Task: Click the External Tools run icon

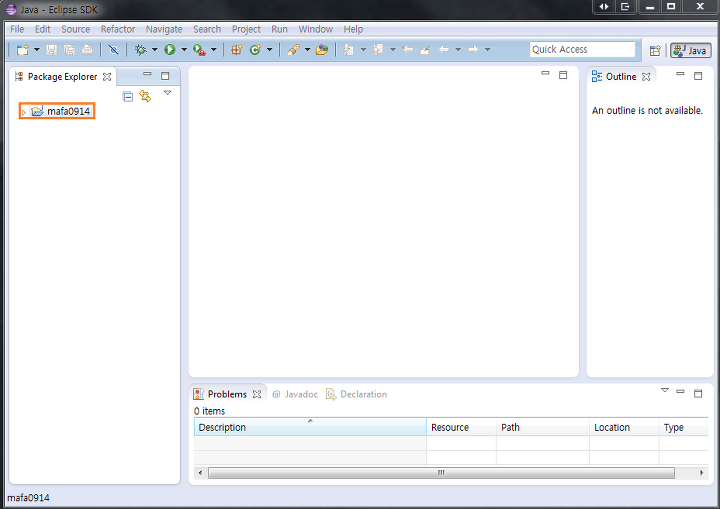Action: (199, 50)
